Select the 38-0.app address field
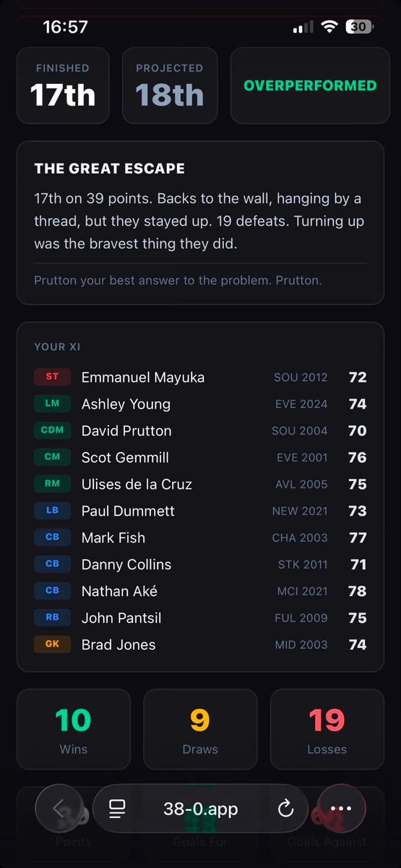Image resolution: width=401 pixels, height=868 pixels. [200, 809]
